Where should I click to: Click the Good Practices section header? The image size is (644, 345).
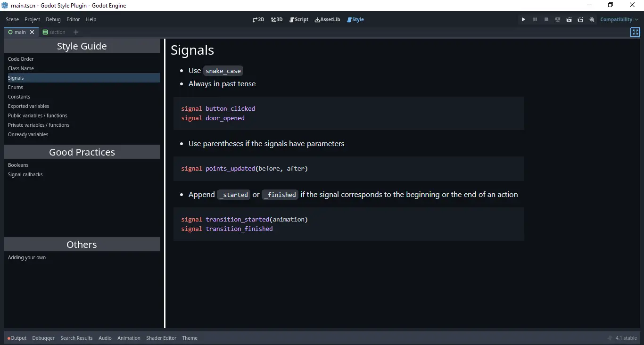[x=82, y=152]
